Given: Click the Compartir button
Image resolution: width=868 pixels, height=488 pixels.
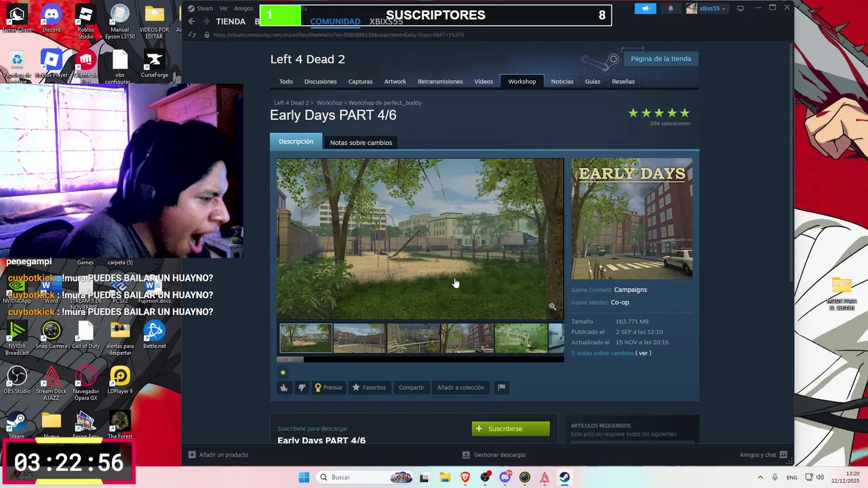Looking at the screenshot, I should pos(412,388).
